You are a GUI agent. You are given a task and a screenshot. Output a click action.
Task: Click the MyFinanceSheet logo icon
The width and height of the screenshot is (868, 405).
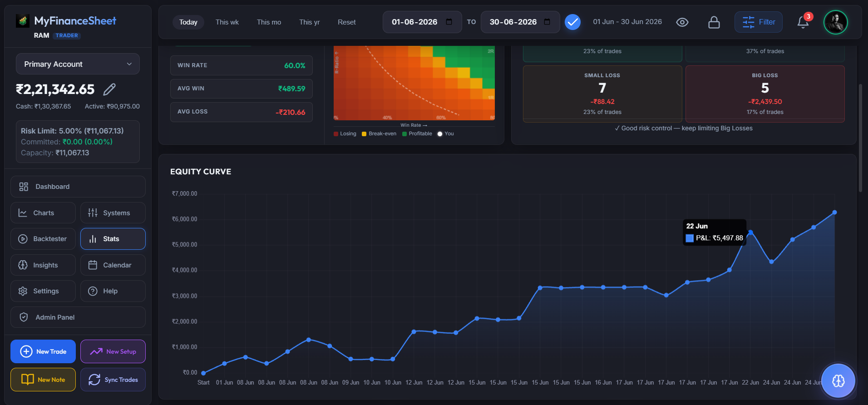(23, 21)
